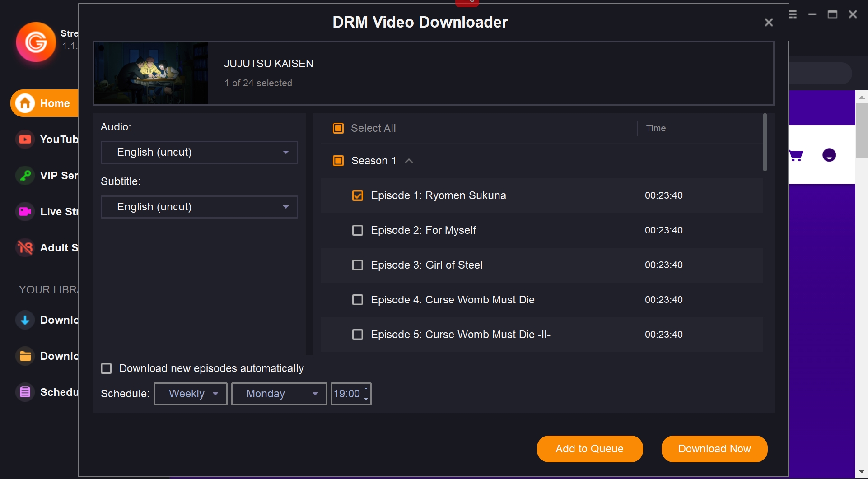Click the Adult Services icon in sidebar
This screenshot has width=868, height=479.
click(x=25, y=247)
